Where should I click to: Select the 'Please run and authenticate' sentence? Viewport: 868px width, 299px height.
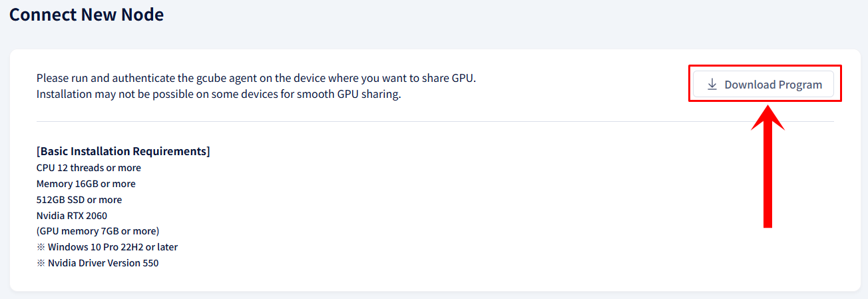click(x=256, y=78)
